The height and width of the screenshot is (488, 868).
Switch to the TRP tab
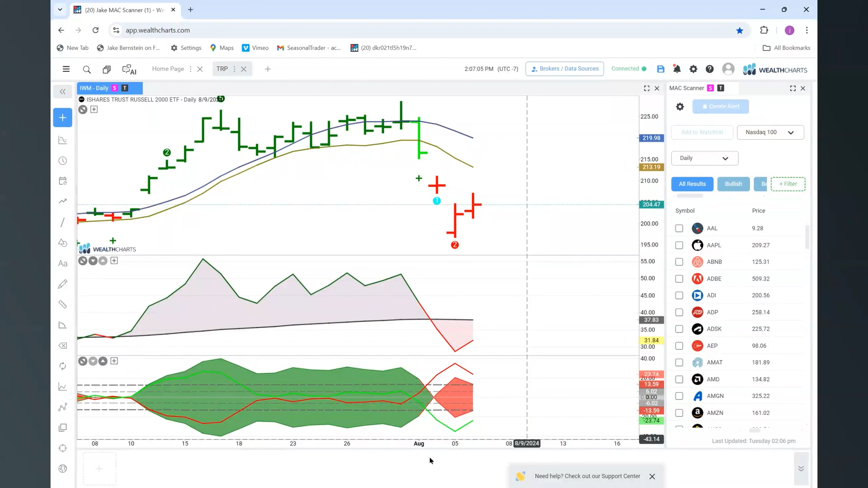222,69
